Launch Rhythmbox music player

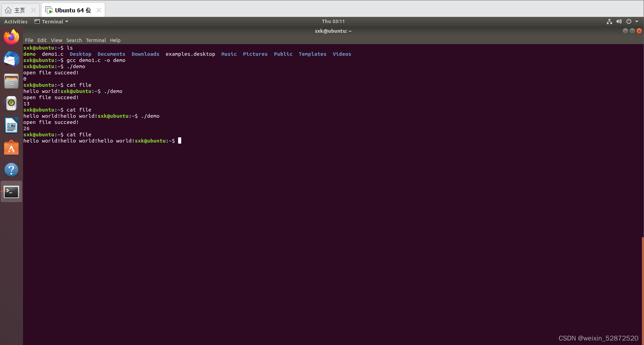click(x=11, y=103)
